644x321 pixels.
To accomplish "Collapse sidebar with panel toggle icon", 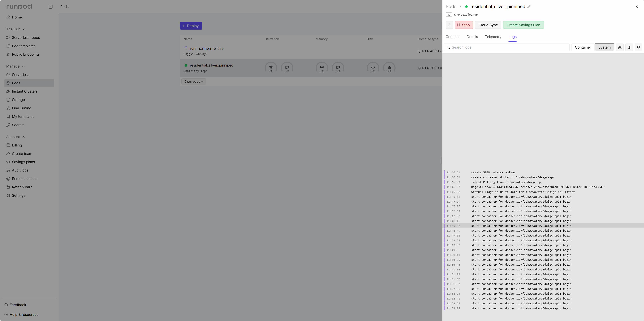I will 50,7.
